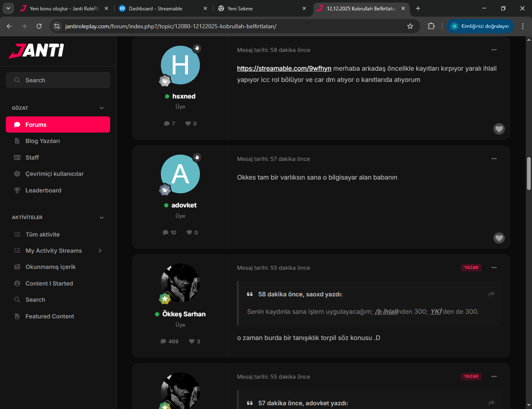Expand the My Activity Streams arrow

[x=100, y=251]
